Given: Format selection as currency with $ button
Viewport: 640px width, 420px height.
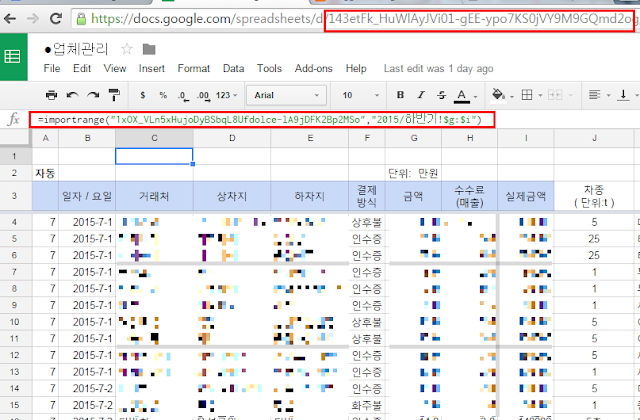Looking at the screenshot, I should [x=145, y=95].
